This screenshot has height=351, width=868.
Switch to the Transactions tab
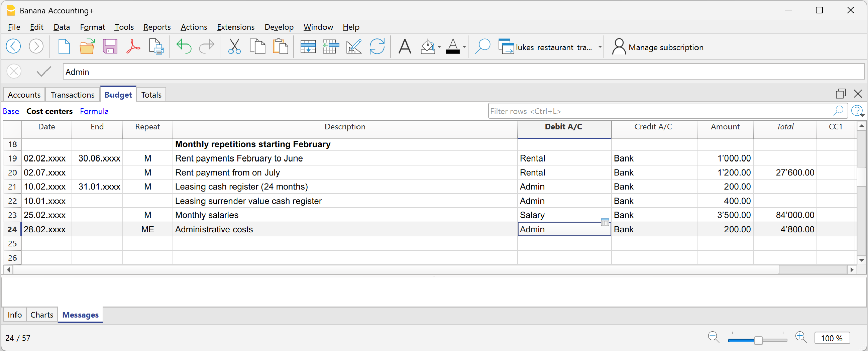tap(72, 95)
